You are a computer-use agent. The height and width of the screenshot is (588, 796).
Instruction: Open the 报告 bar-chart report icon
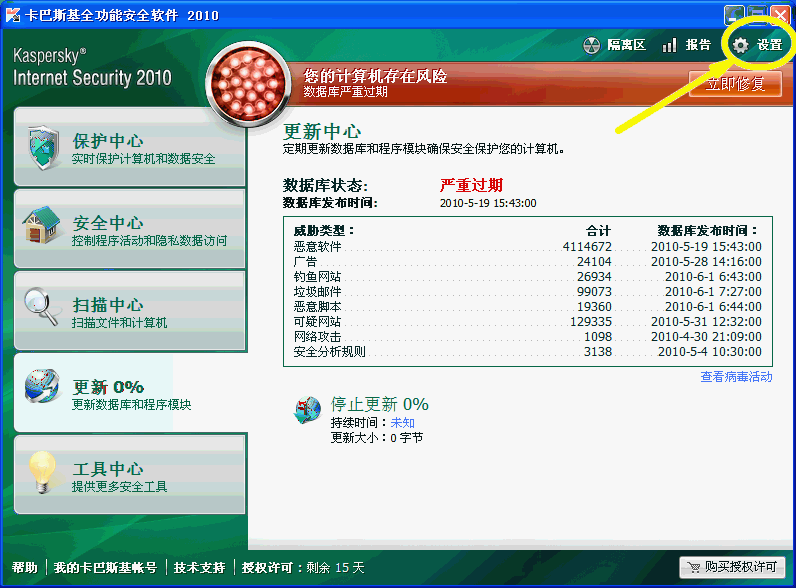click(669, 45)
